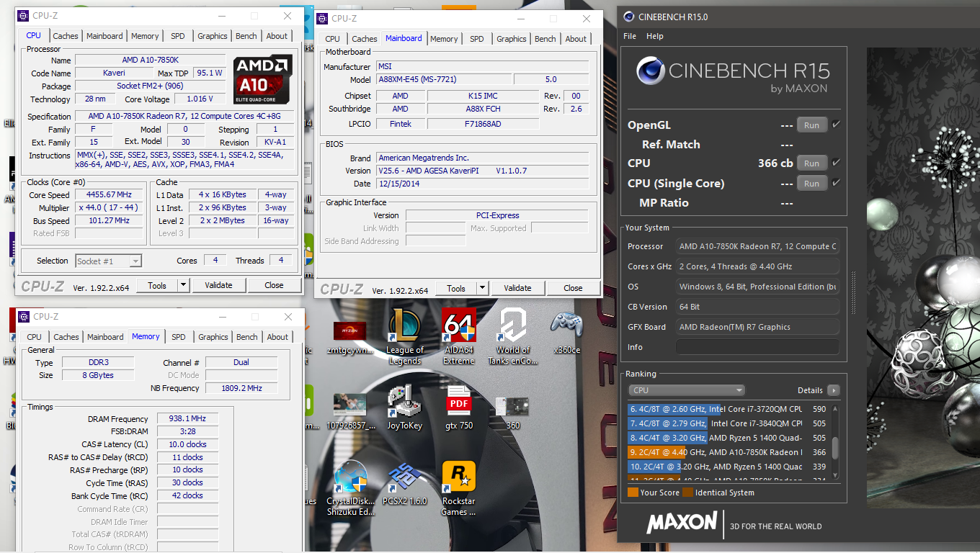Screen dimensions: 980x553
Task: Open the Help menu in Cinebench
Action: (x=655, y=36)
